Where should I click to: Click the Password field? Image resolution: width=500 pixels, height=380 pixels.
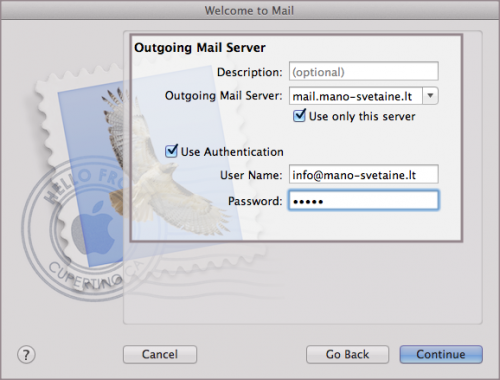pos(364,200)
